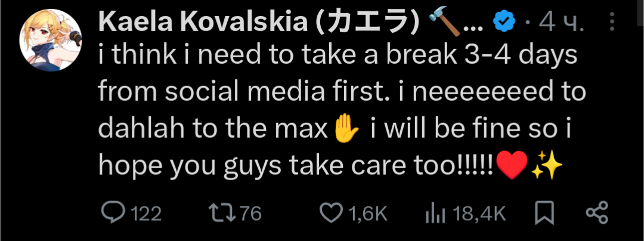Click the blue verified badge
Viewport: 644px width, 241px height.
504,23
